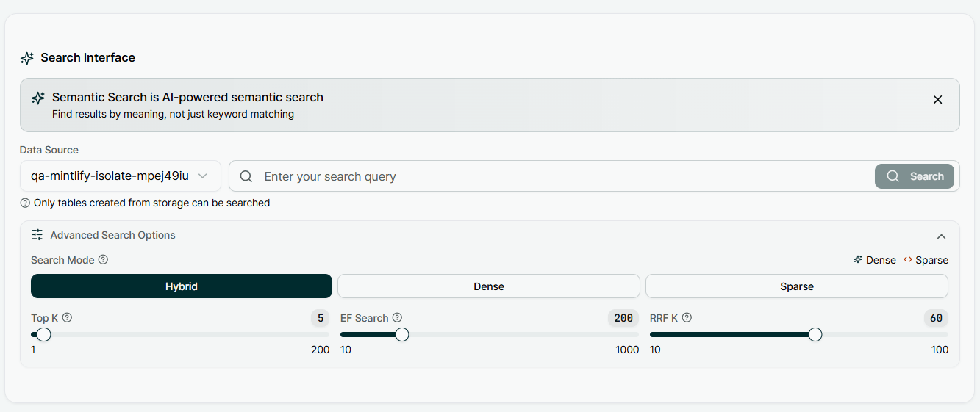Click the Search Interface sparkle icon

(27, 58)
